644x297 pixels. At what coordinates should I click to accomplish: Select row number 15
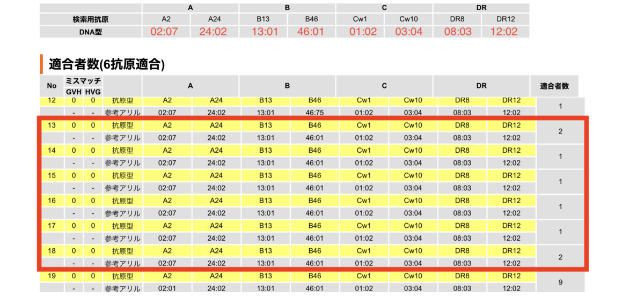point(52,176)
